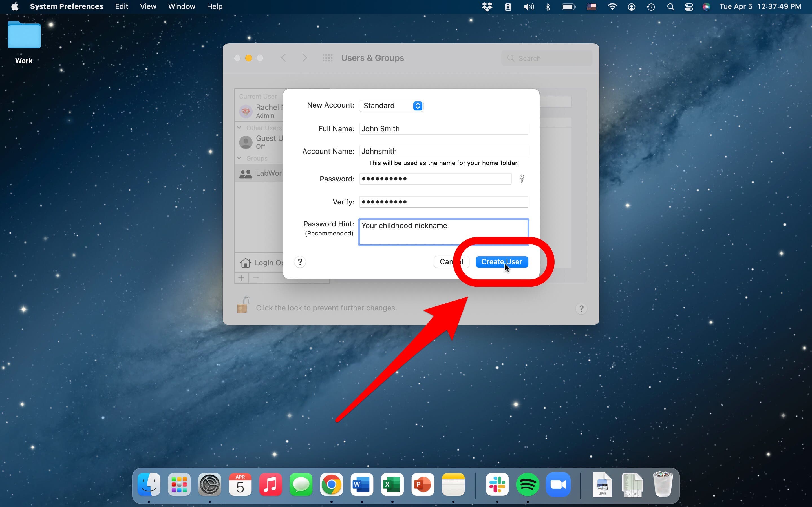Collapse the Other Users section

point(239,128)
